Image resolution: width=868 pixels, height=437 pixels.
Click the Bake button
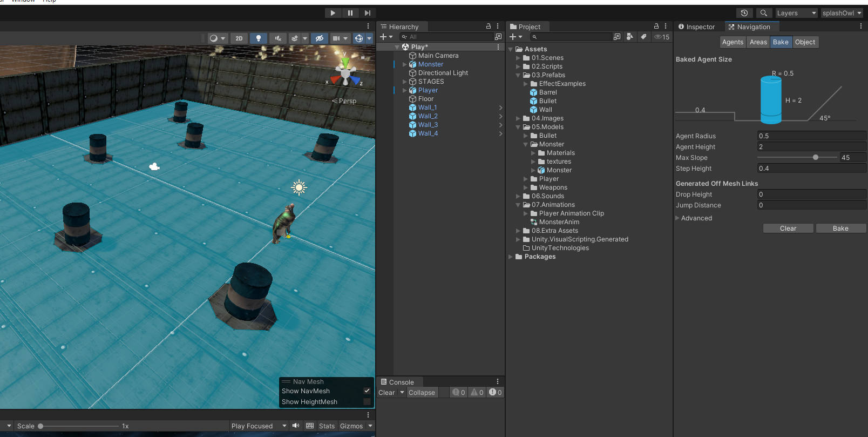(840, 228)
